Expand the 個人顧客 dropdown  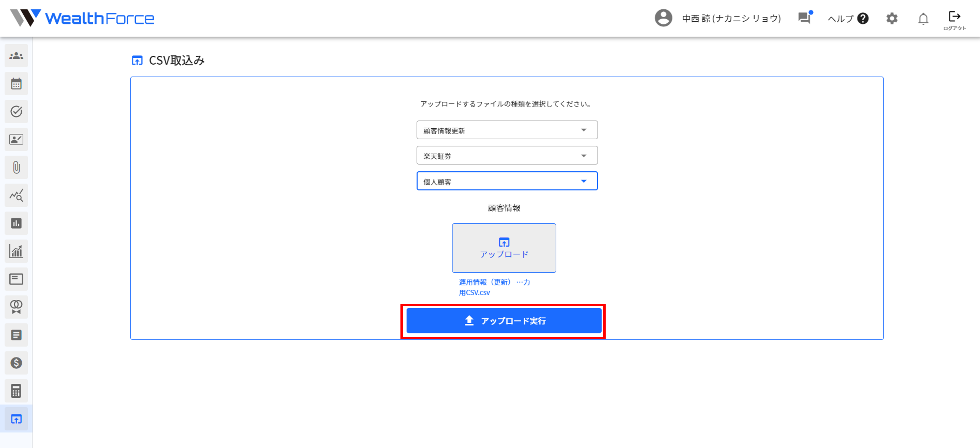click(507, 181)
